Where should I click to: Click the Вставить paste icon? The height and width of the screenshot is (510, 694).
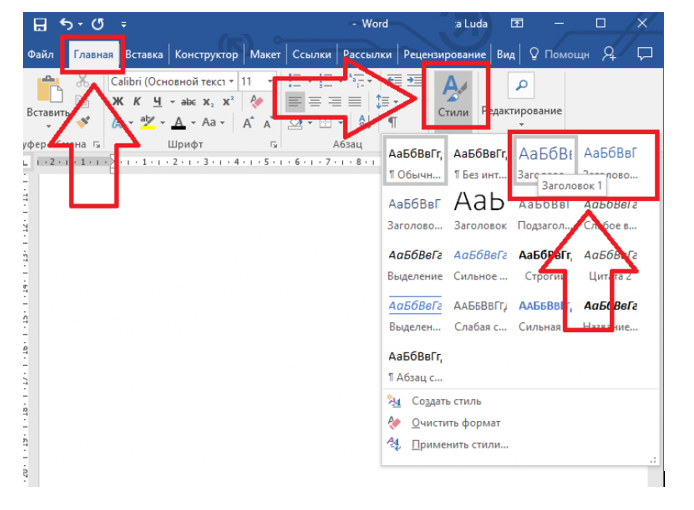pyautogui.click(x=47, y=95)
